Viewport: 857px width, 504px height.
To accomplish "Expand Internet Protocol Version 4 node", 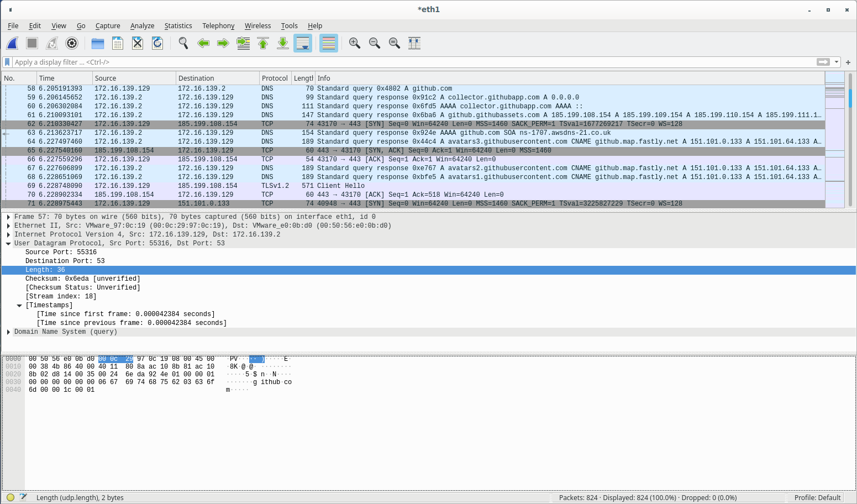I will tap(8, 234).
